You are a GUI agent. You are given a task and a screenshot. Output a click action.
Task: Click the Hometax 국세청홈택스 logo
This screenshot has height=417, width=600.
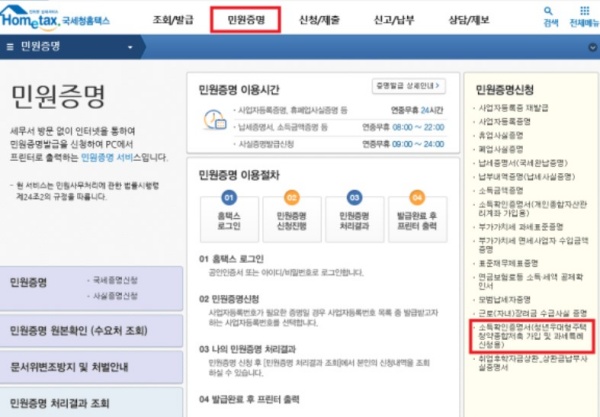(x=55, y=18)
